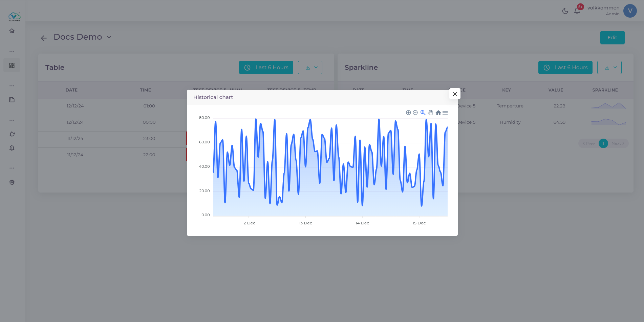Toggle dark mode moon icon
The height and width of the screenshot is (322, 644).
(565, 11)
